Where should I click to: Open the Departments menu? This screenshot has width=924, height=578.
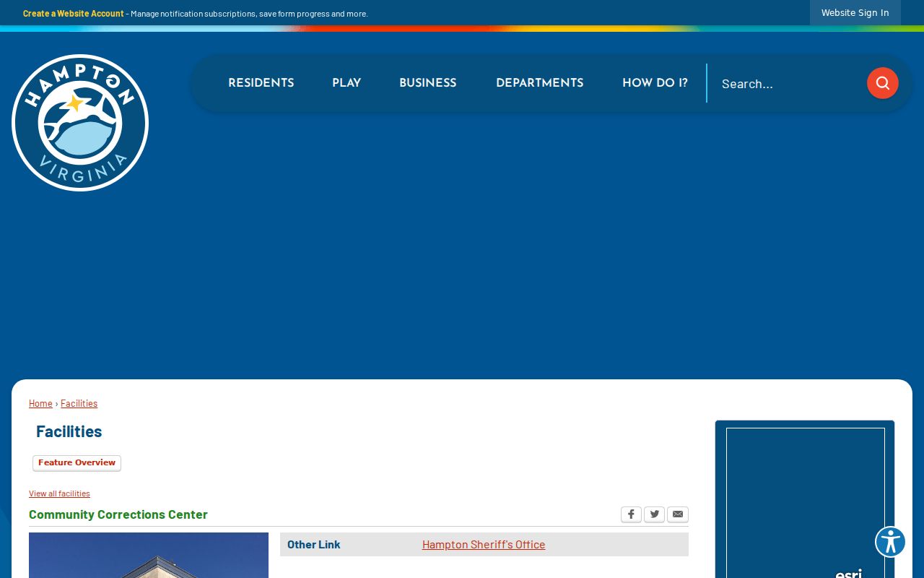point(539,83)
